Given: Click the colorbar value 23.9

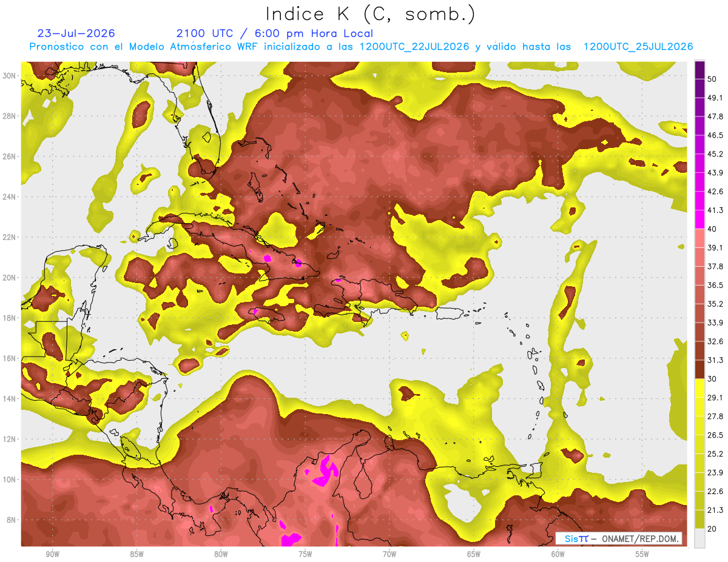Looking at the screenshot, I should tap(715, 473).
